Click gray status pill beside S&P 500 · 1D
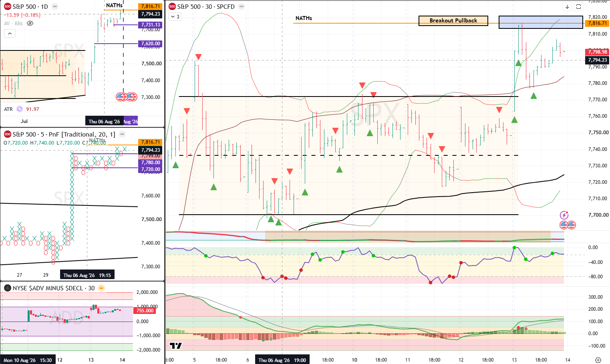 (55, 6)
